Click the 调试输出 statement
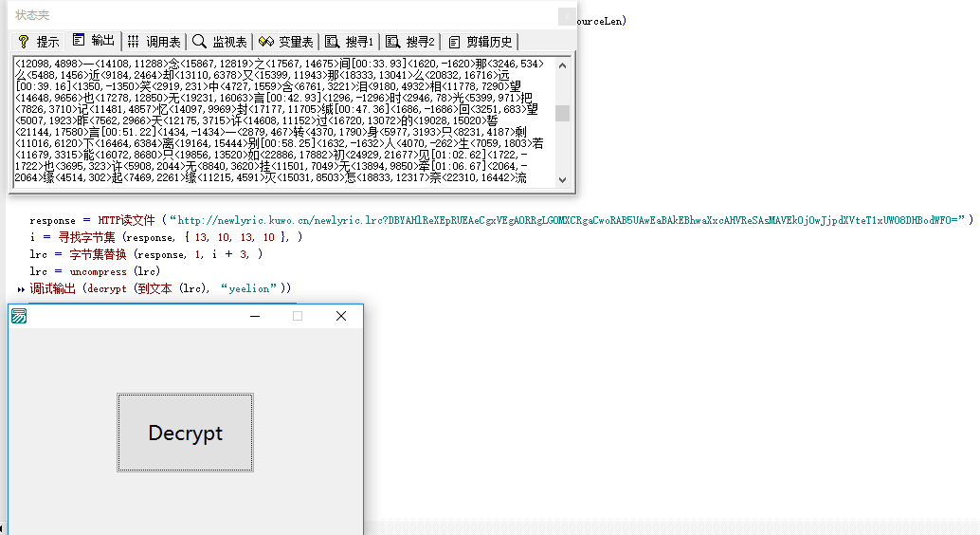The image size is (980, 535). (160, 288)
